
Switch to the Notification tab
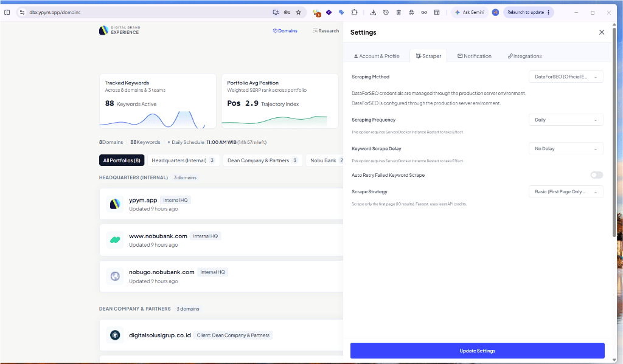point(475,56)
